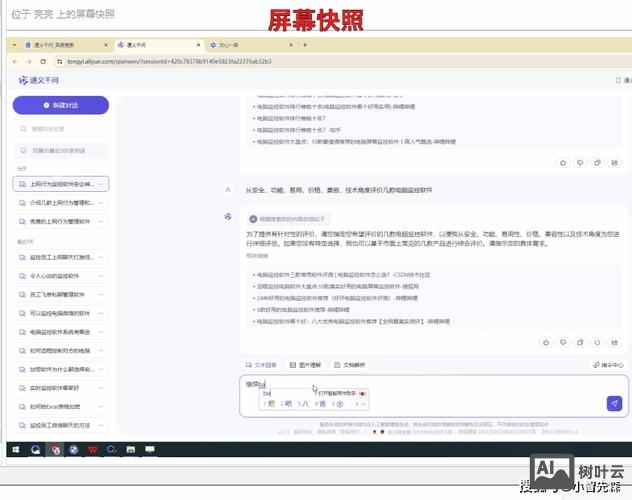Viewport: 632px width, 500px height.
Task: Copy the upper answer with copy icon
Action: [597, 163]
